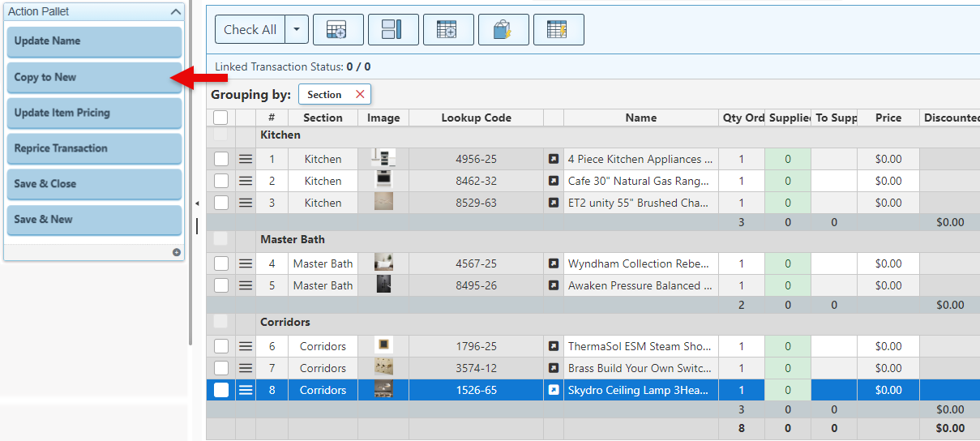The height and width of the screenshot is (441, 980).
Task: Open linked item arrow for Kitchen Appliances row
Action: point(554,160)
